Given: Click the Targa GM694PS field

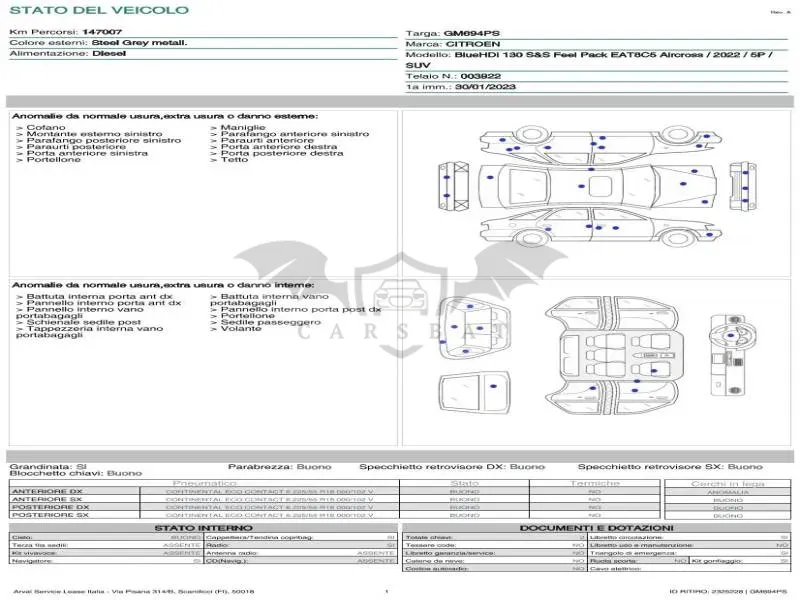Looking at the screenshot, I should [x=453, y=33].
